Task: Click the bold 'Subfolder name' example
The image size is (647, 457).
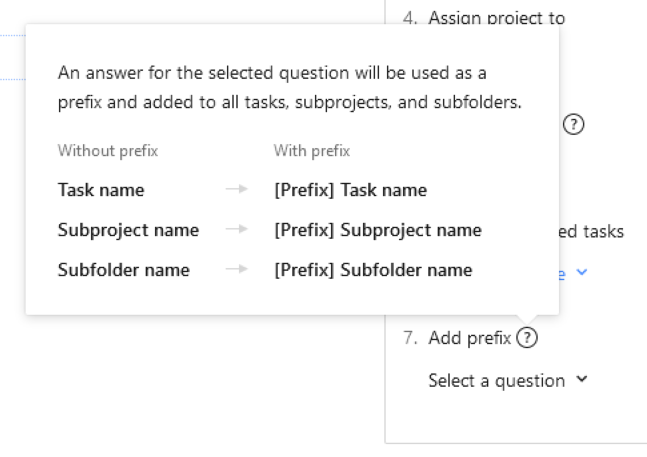Action: tap(124, 270)
